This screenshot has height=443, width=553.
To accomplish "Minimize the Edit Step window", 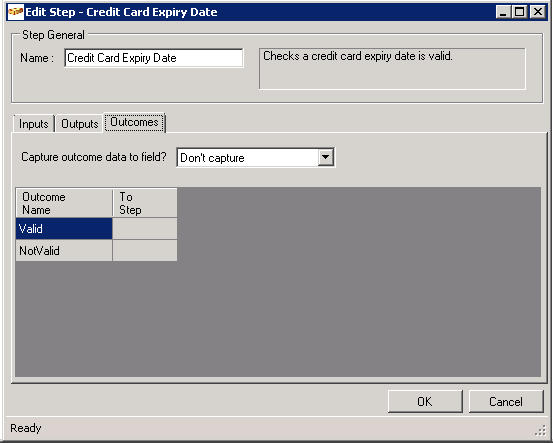I will 503,12.
